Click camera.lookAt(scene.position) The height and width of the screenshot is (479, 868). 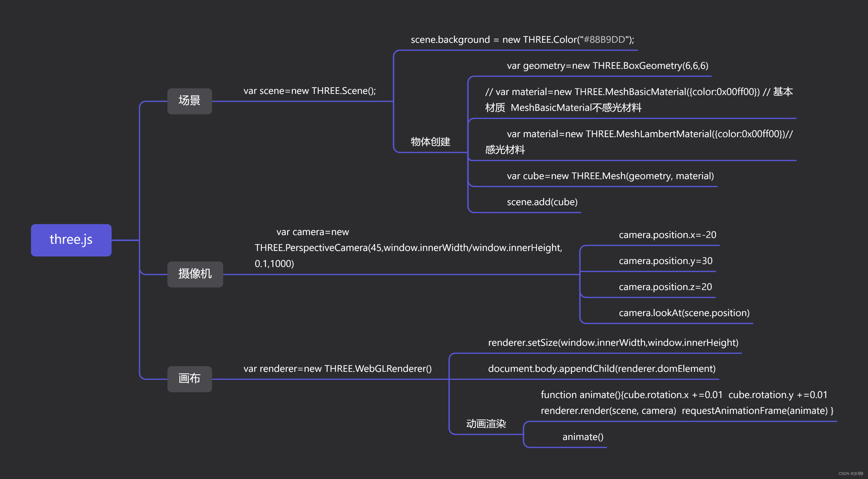(684, 313)
